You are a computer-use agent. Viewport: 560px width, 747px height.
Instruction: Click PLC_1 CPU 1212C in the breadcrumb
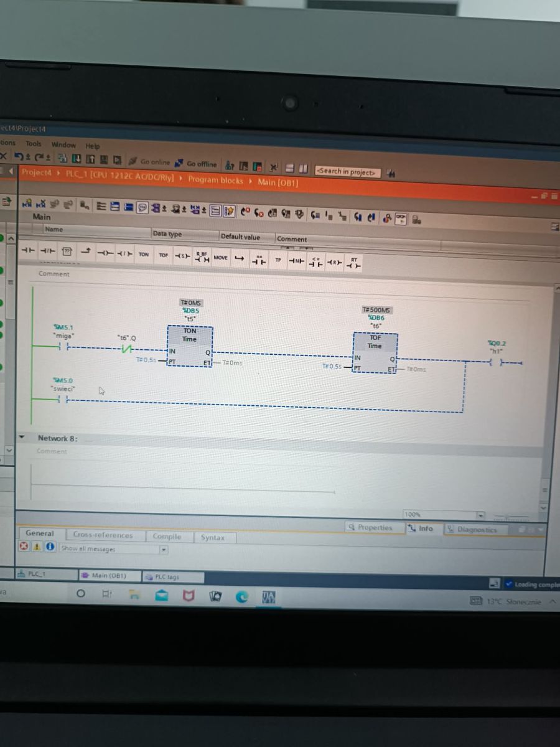[119, 176]
